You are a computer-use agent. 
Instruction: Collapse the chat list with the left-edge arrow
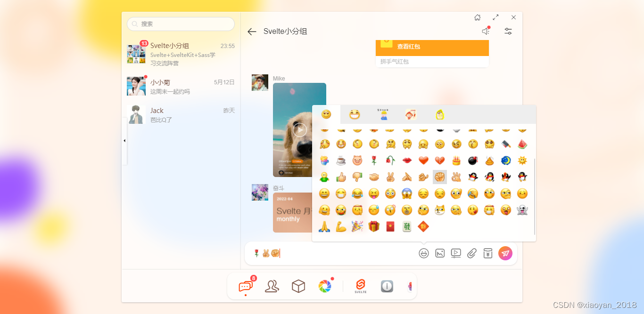tap(124, 140)
